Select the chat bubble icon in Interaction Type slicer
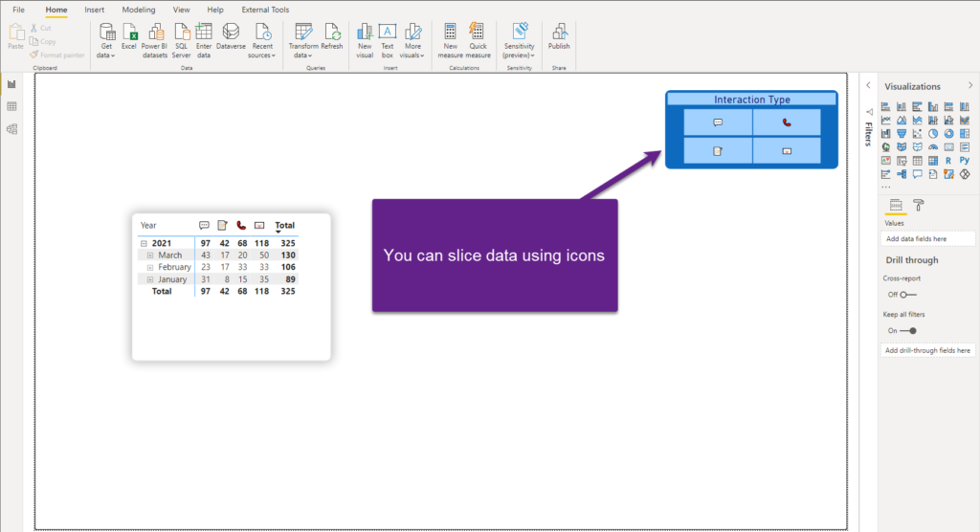The height and width of the screenshot is (532, 980). pyautogui.click(x=718, y=122)
